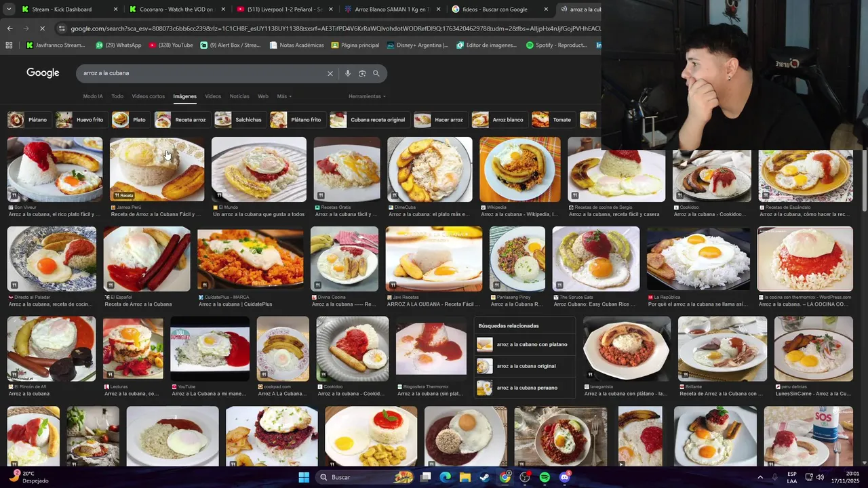Open the CuidatePlus - MARCA image result
The width and height of the screenshot is (868, 488).
250,259
